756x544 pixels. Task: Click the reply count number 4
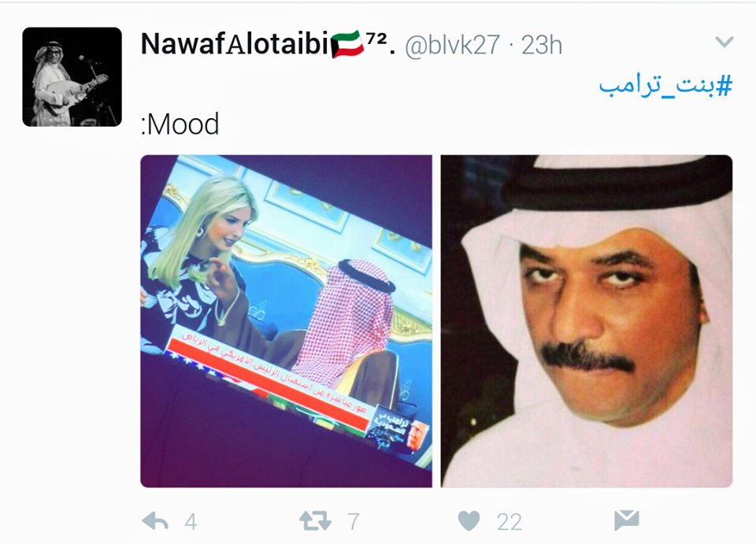191,522
